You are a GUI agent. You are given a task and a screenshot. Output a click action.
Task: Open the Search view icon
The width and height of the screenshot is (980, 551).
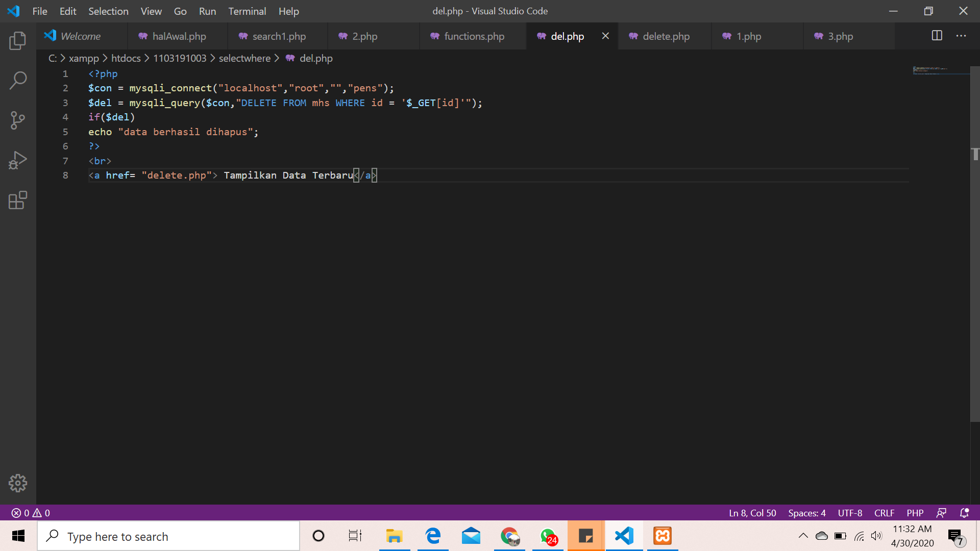coord(18,80)
